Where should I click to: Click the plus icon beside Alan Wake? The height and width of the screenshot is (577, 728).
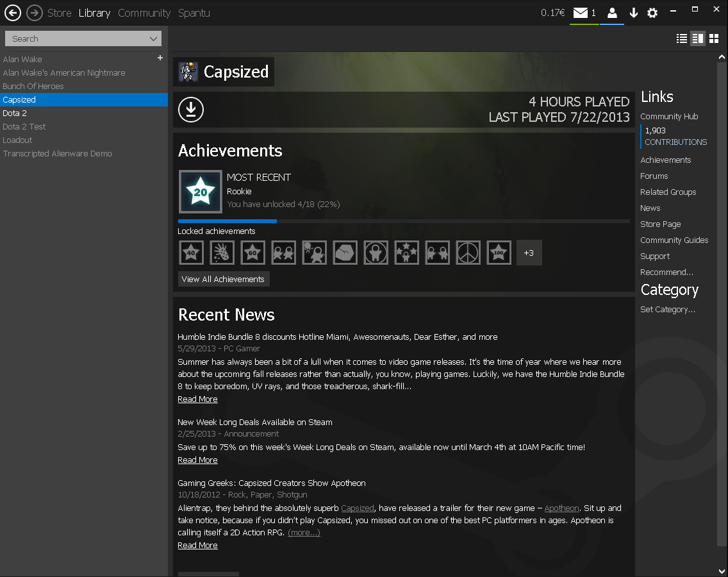pyautogui.click(x=160, y=58)
